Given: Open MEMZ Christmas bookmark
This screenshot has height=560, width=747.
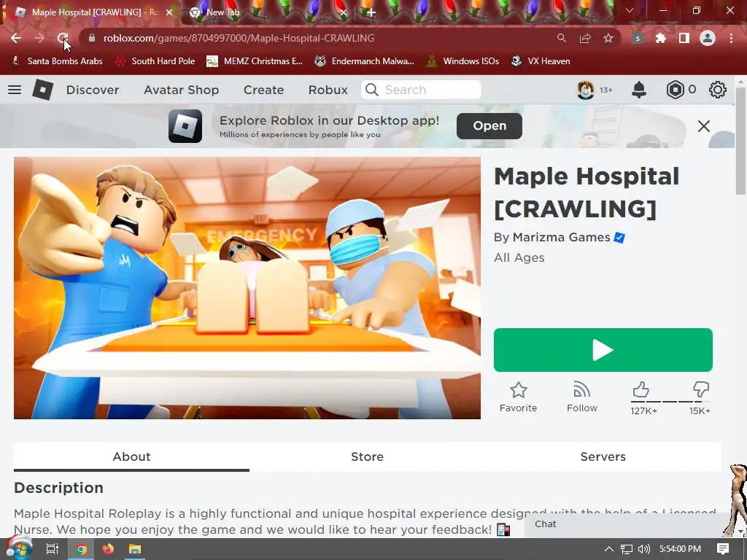Looking at the screenshot, I should tap(255, 61).
